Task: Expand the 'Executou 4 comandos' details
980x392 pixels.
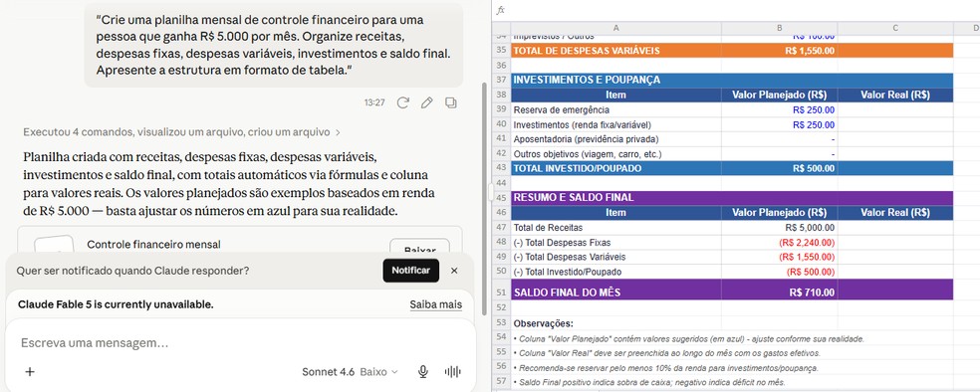Action: point(182,132)
